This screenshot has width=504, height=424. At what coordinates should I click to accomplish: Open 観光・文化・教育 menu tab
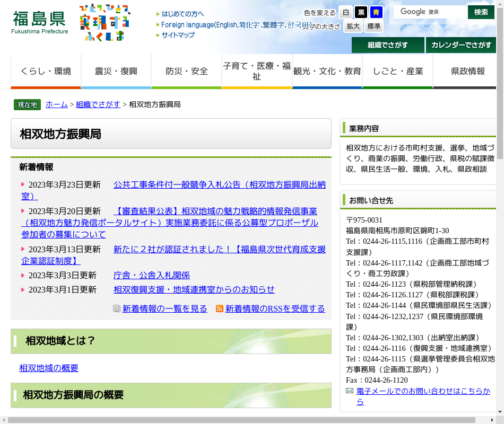[327, 72]
